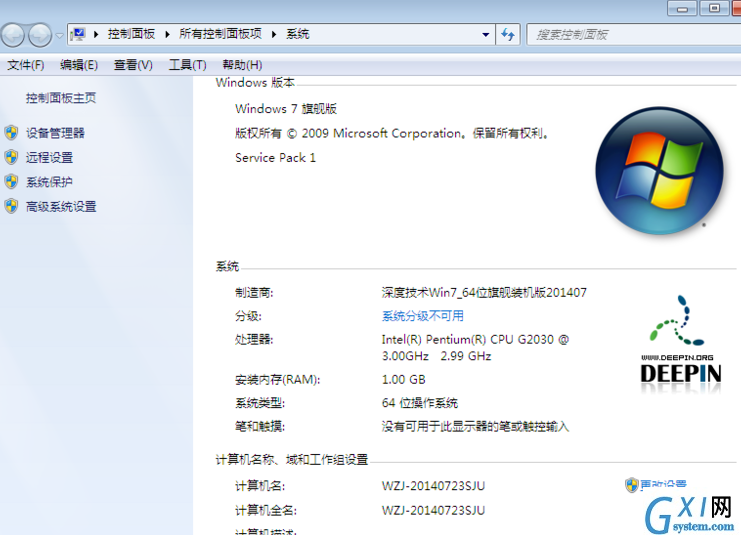Go back with the Back arrow button
Viewport: 741px width, 535px height.
point(13,35)
